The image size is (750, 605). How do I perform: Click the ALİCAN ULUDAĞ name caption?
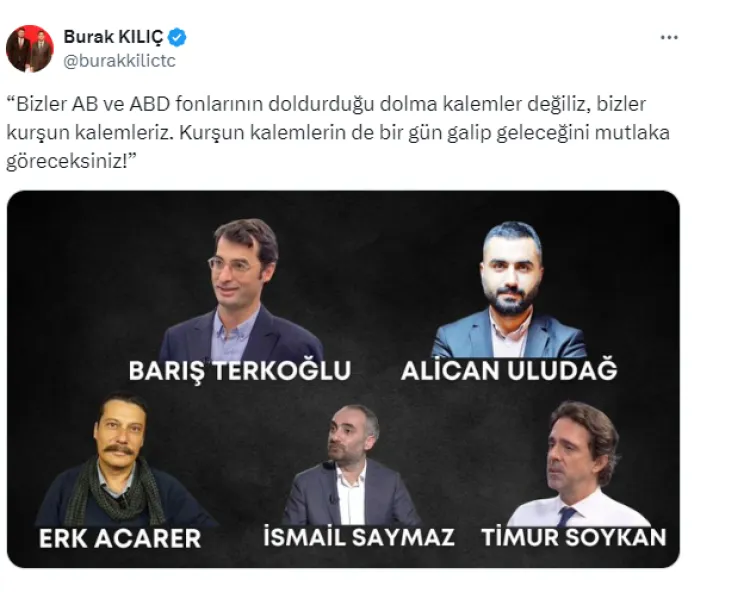click(509, 371)
